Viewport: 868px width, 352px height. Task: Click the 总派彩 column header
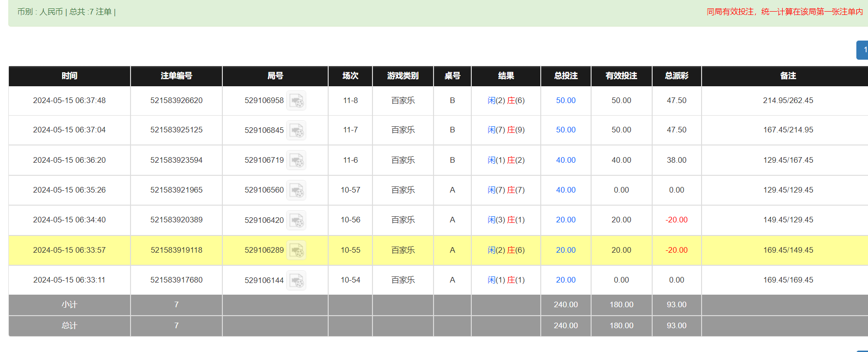tap(676, 76)
